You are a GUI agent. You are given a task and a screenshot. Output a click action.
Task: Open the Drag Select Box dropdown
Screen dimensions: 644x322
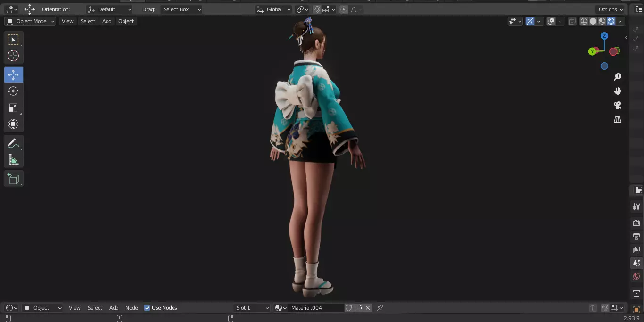click(x=182, y=9)
